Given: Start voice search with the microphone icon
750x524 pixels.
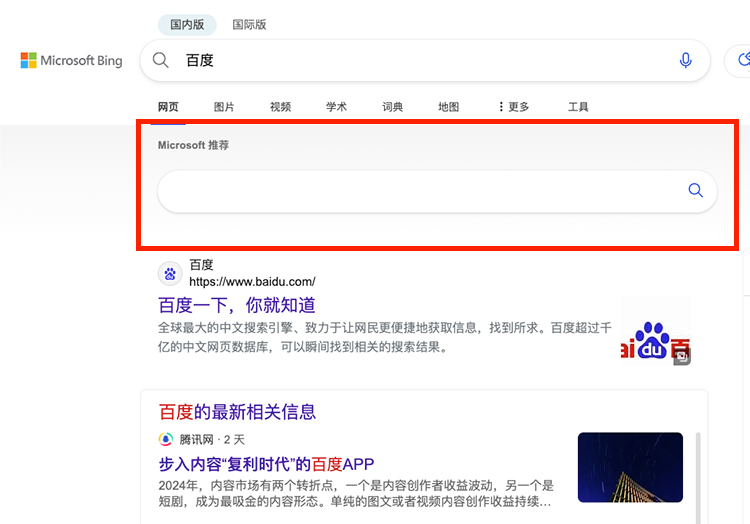Looking at the screenshot, I should point(685,60).
